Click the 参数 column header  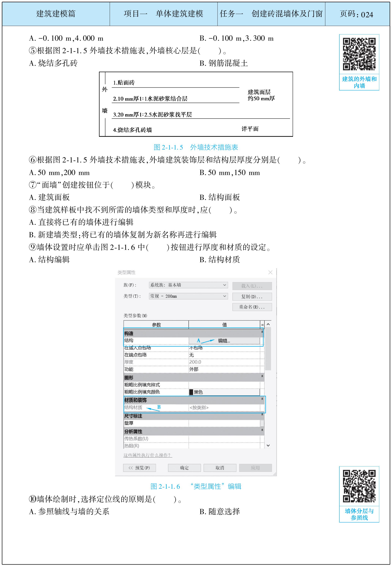coord(156,325)
